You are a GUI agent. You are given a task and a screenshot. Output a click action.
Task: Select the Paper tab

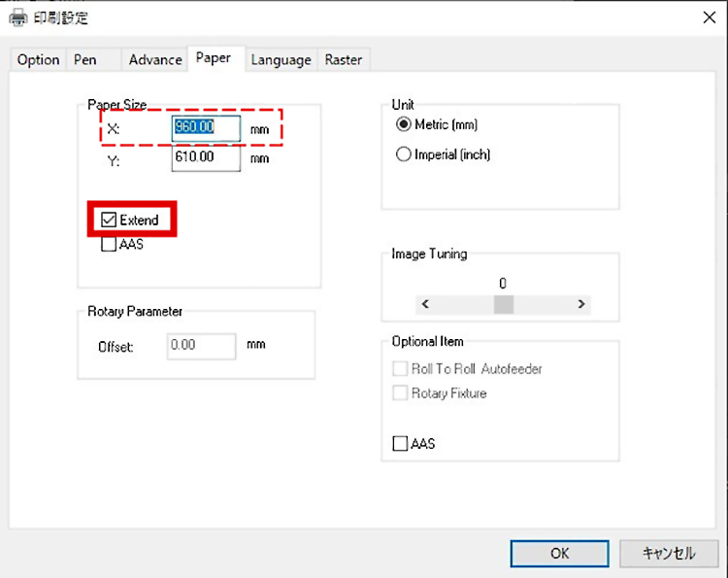216,58
